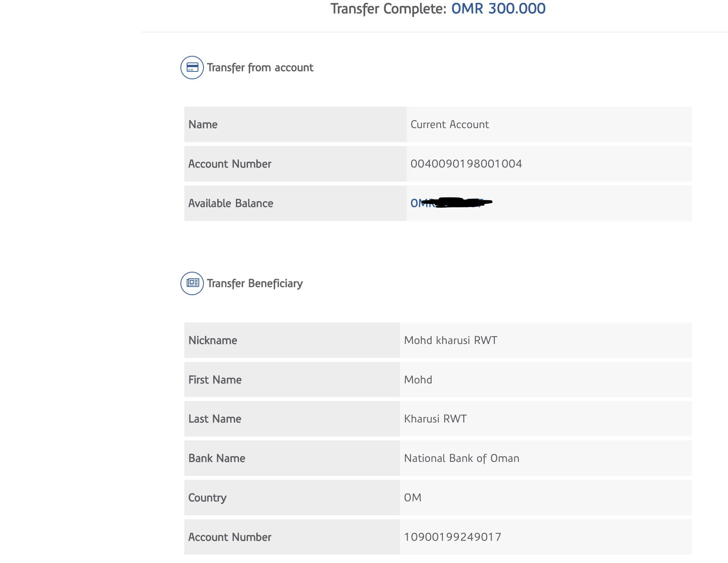
Task: Click the Nickname value Mohd kharusi RWT
Action: pos(450,340)
